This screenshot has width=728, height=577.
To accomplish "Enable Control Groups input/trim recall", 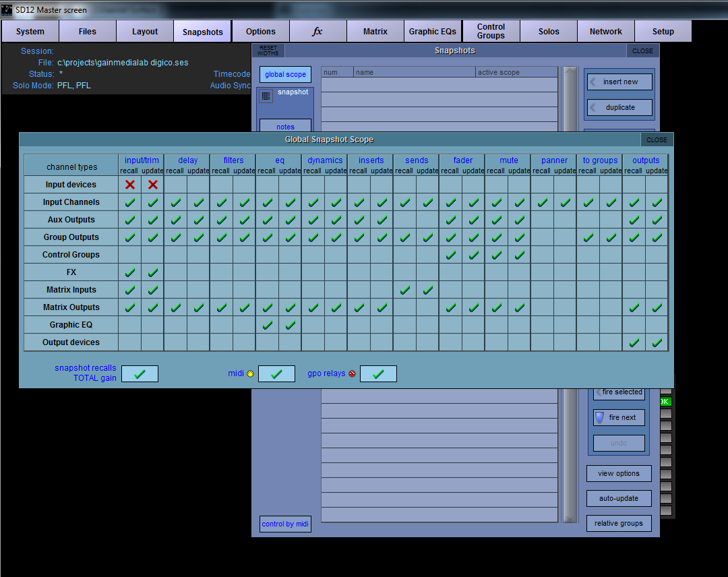I will pos(130,255).
